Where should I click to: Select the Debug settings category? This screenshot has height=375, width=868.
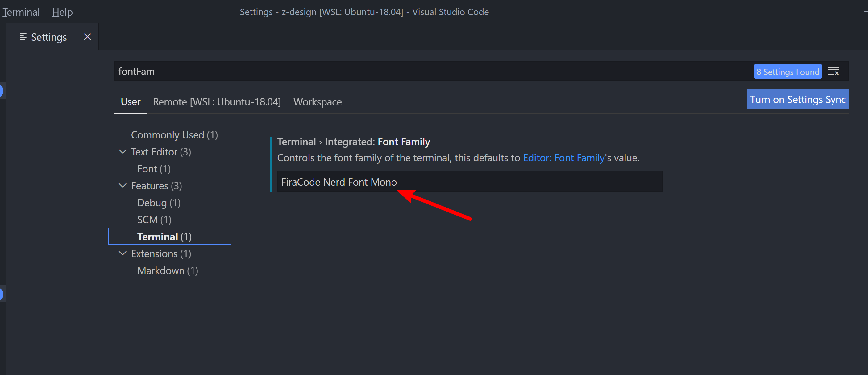tap(159, 202)
